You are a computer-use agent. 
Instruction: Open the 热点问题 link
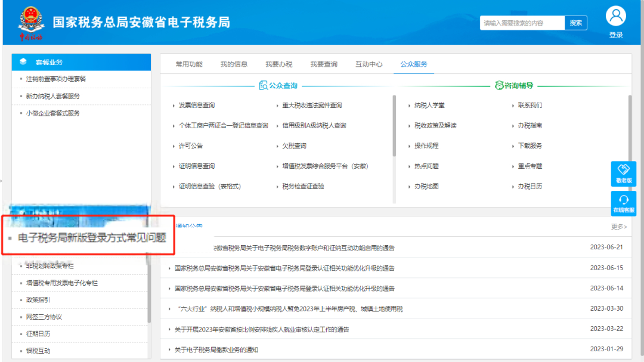[x=426, y=166]
